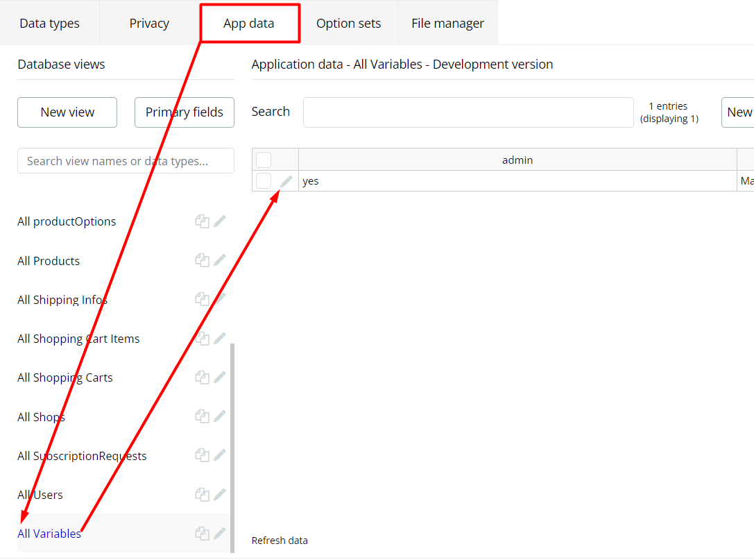Edit the All Shopping Carts view
Viewport: 754px width, 560px height.
coord(220,377)
